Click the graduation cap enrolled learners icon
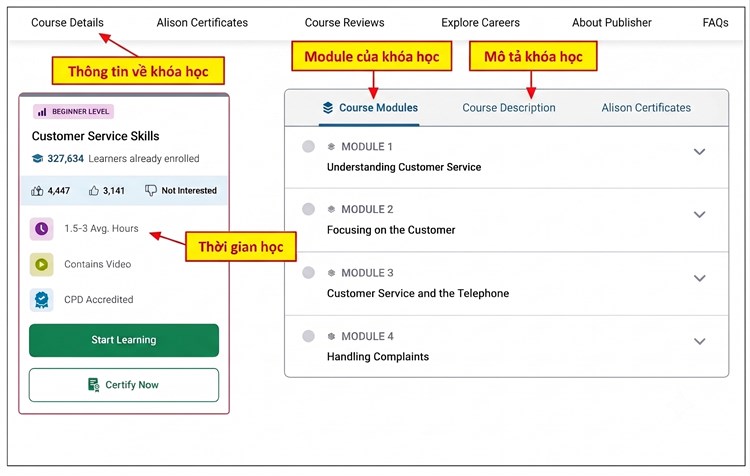 (37, 158)
